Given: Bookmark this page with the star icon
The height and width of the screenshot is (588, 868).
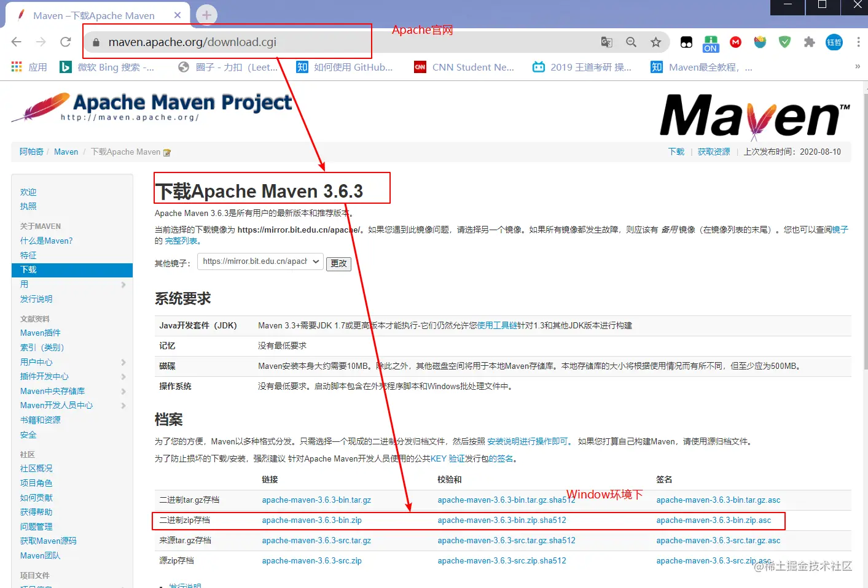Looking at the screenshot, I should click(656, 42).
